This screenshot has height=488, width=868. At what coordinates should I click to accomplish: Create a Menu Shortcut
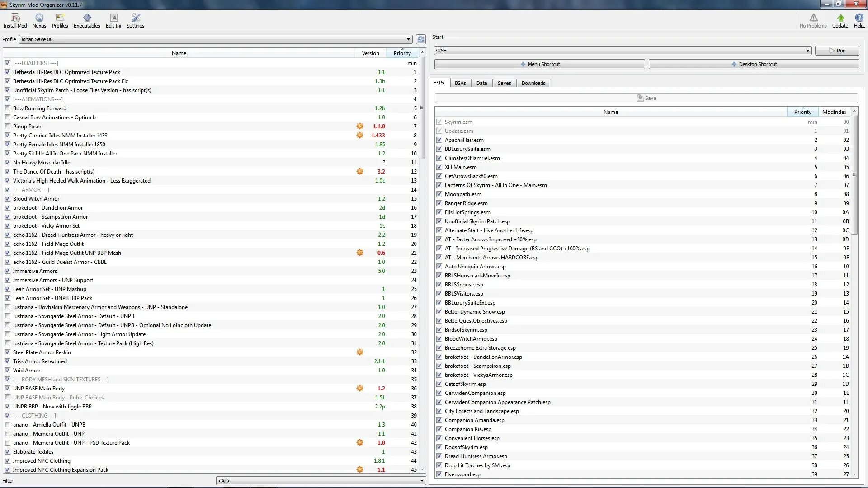coord(540,64)
